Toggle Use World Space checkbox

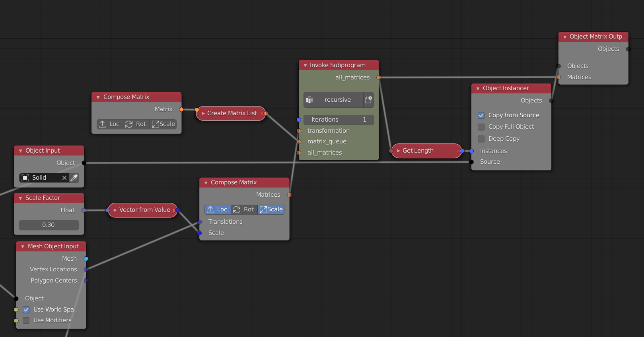click(x=26, y=310)
